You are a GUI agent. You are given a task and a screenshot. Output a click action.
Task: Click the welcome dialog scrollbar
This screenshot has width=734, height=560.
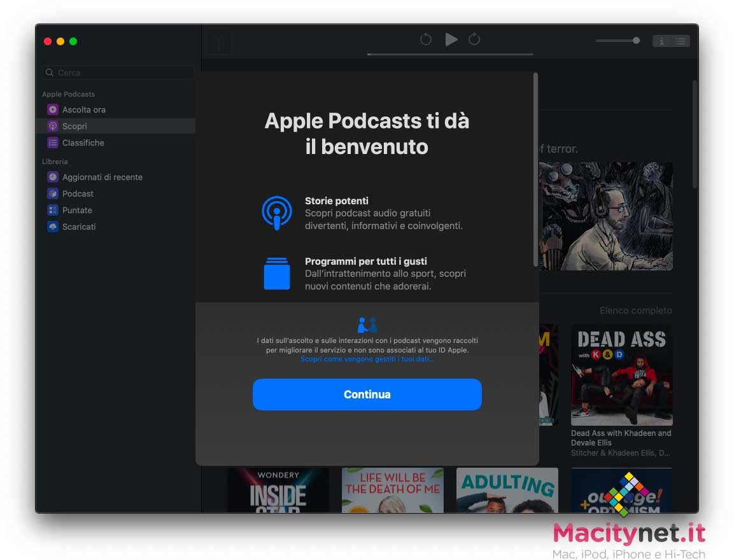535,169
